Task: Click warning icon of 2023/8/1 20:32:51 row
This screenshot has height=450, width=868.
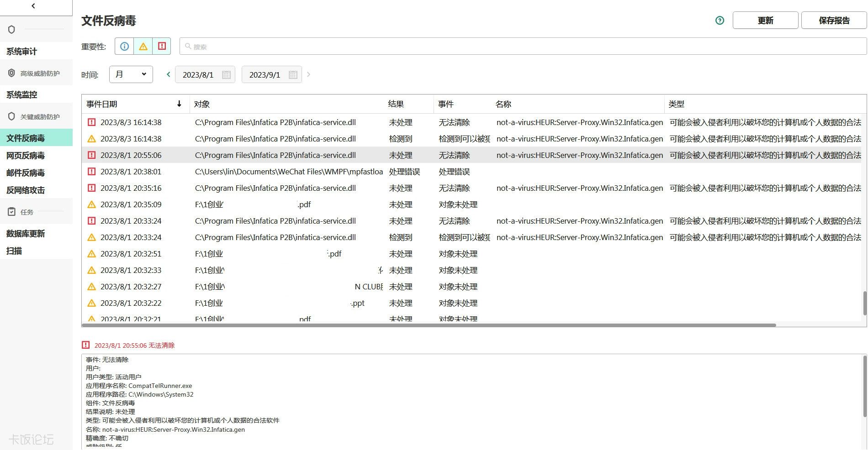Action: click(91, 254)
